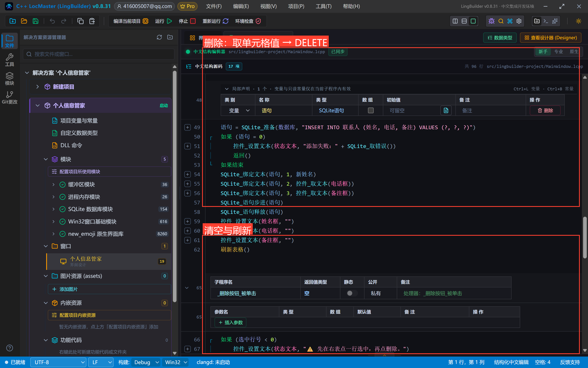Open the LF line ending dropdown
588x368 pixels.
pos(101,362)
